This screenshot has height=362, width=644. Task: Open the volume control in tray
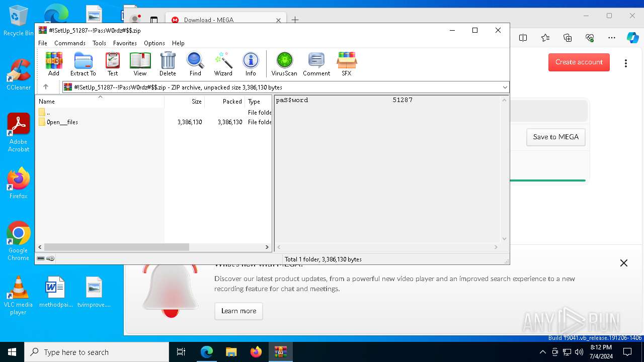[x=579, y=352]
